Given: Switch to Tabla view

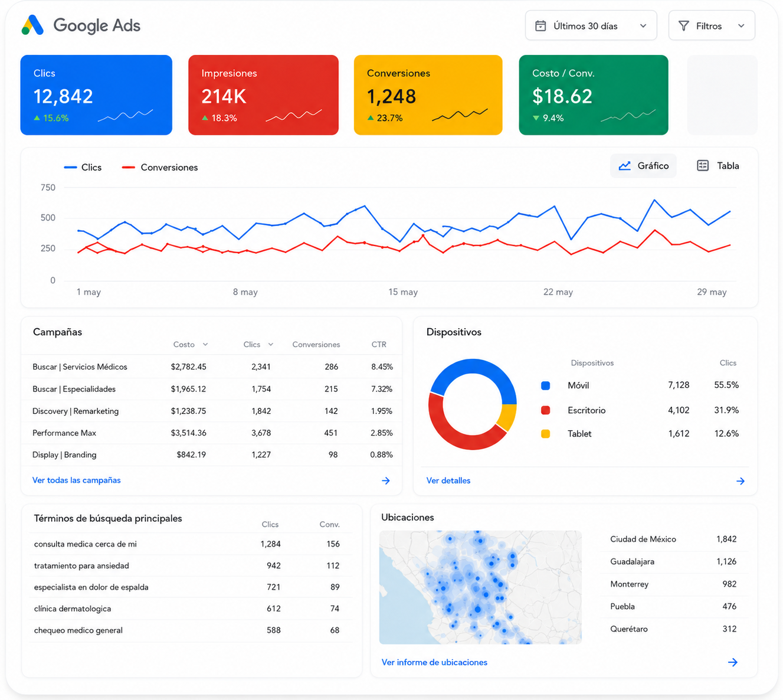Looking at the screenshot, I should pos(718,166).
